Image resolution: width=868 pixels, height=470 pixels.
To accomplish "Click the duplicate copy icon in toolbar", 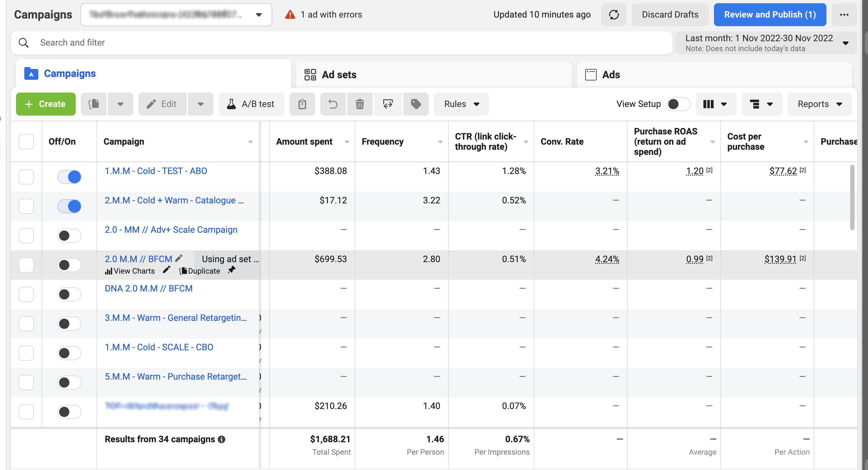I will pyautogui.click(x=94, y=104).
